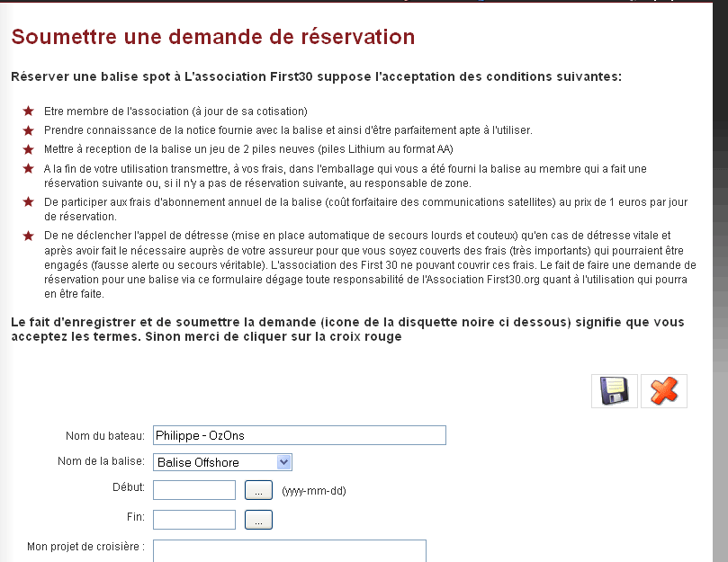Click the star beside 'De participer aux frais'
728x562 pixels.
[28, 203]
